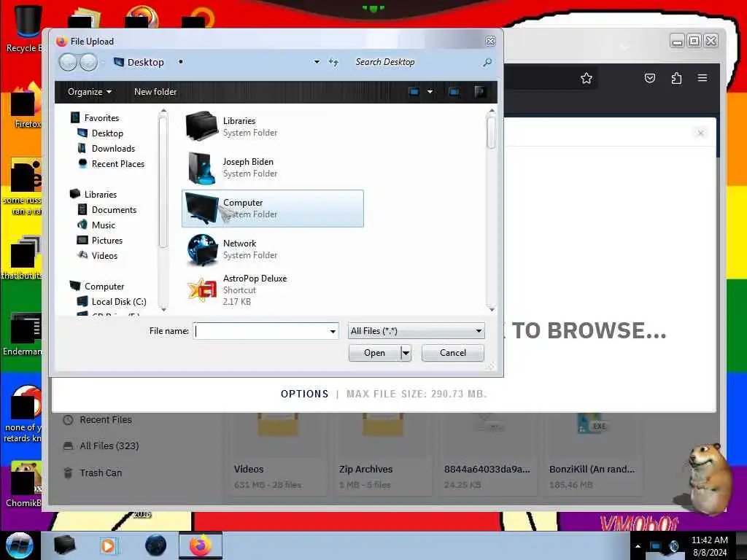Viewport: 747px width, 560px height.
Task: Click the Firefox Pocket save icon
Action: (650, 78)
